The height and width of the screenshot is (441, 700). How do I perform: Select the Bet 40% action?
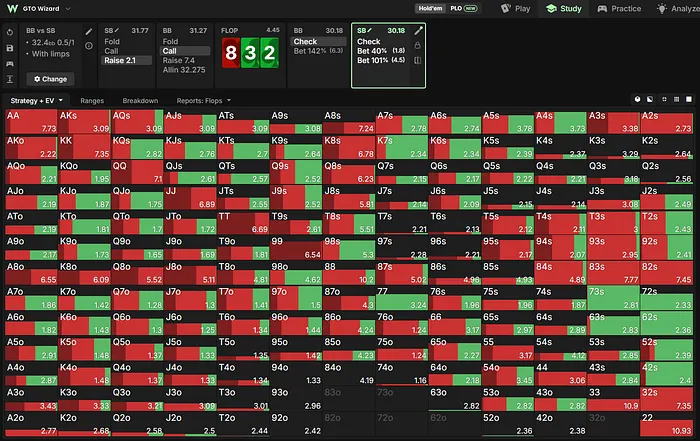[381, 51]
